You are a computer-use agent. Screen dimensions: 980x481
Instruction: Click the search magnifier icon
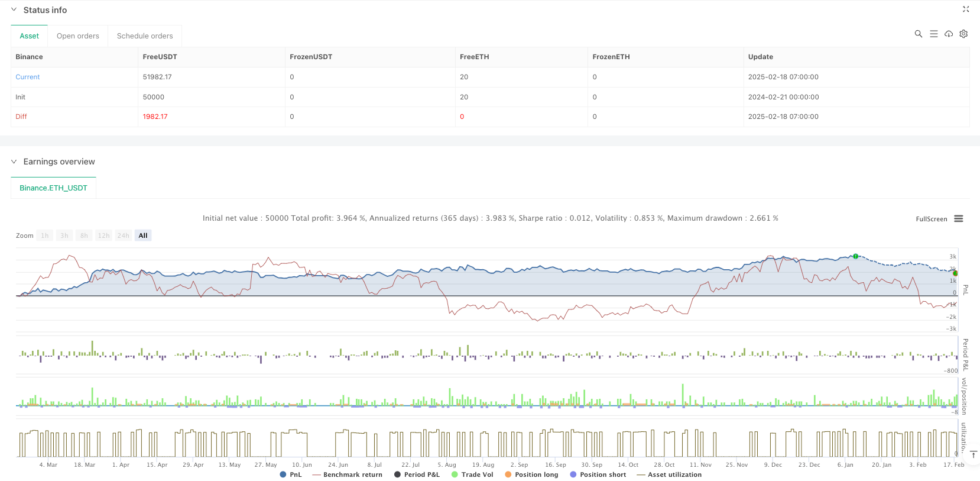pyautogui.click(x=918, y=34)
